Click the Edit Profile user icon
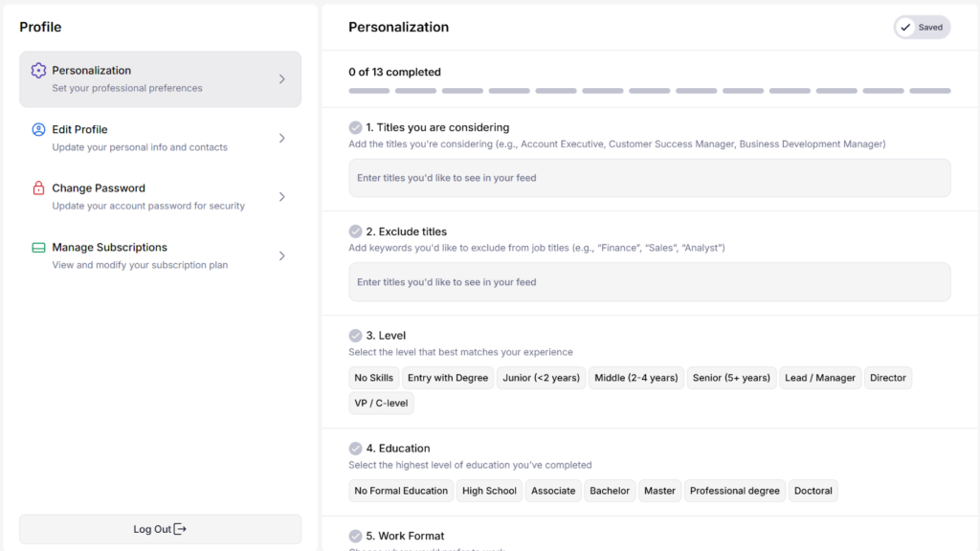The width and height of the screenshot is (980, 551). pyautogui.click(x=38, y=130)
